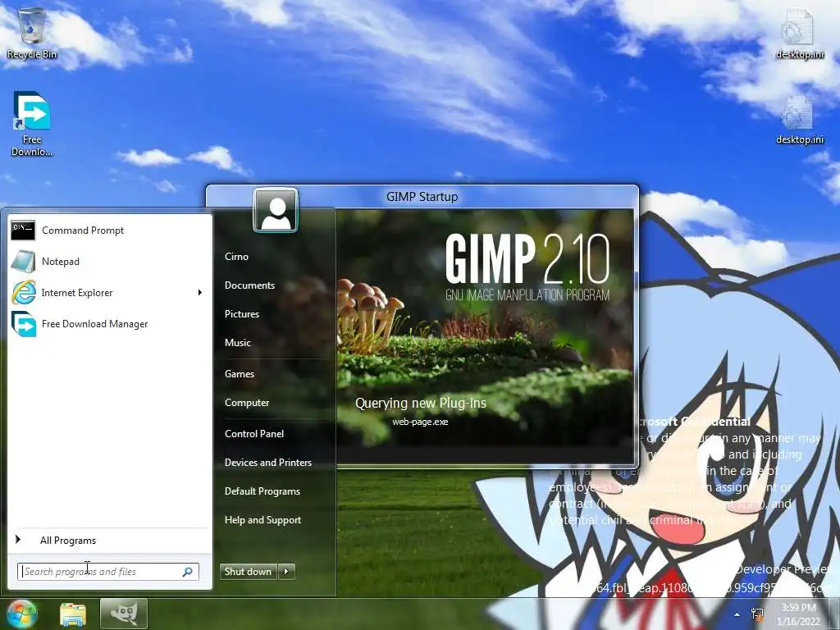840x630 pixels.
Task: Open Music from Start menu
Action: click(237, 343)
